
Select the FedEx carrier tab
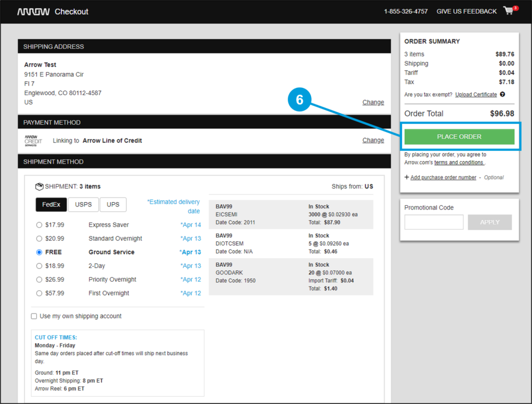tap(51, 204)
